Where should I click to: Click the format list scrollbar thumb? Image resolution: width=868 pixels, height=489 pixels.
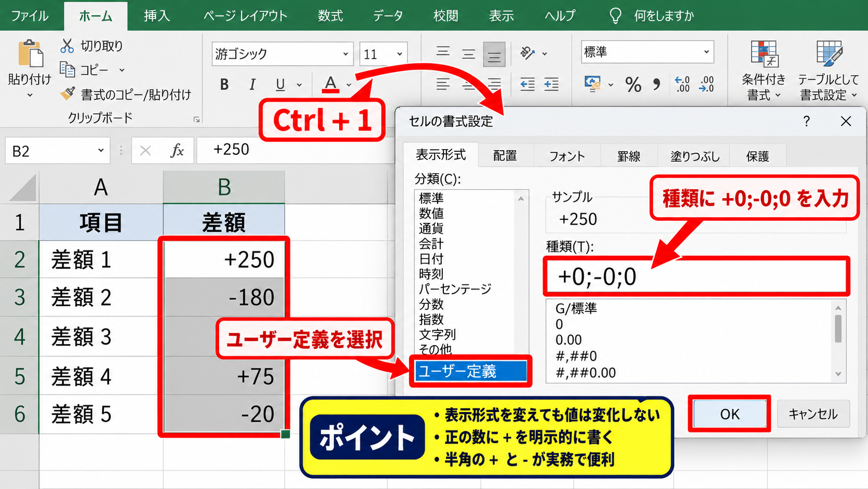coord(838,328)
